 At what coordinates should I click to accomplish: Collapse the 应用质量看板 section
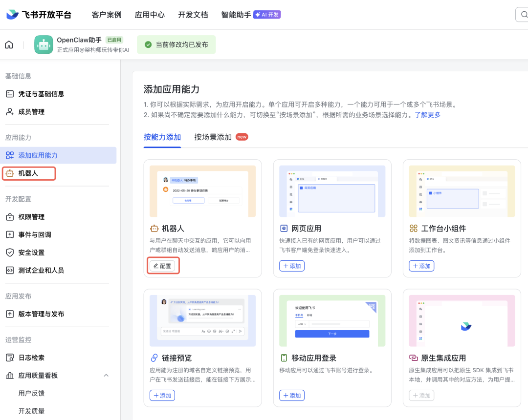106,376
